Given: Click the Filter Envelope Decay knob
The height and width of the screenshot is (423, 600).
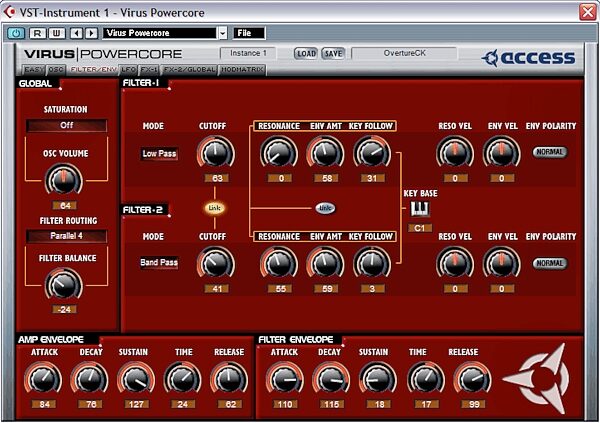Looking at the screenshot, I should (x=331, y=379).
